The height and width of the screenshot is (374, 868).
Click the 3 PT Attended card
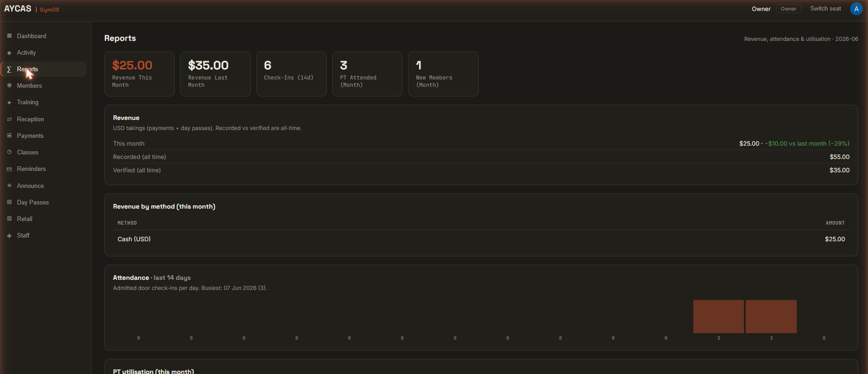pyautogui.click(x=367, y=74)
